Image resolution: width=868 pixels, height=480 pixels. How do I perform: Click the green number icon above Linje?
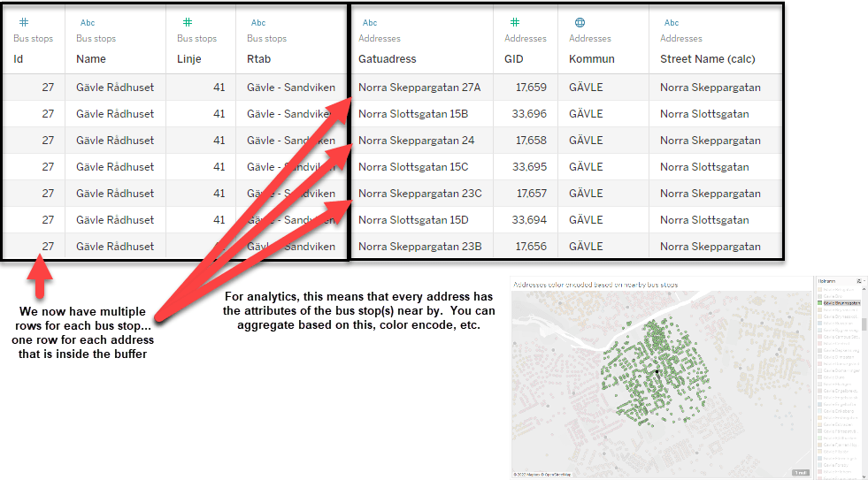point(188,22)
